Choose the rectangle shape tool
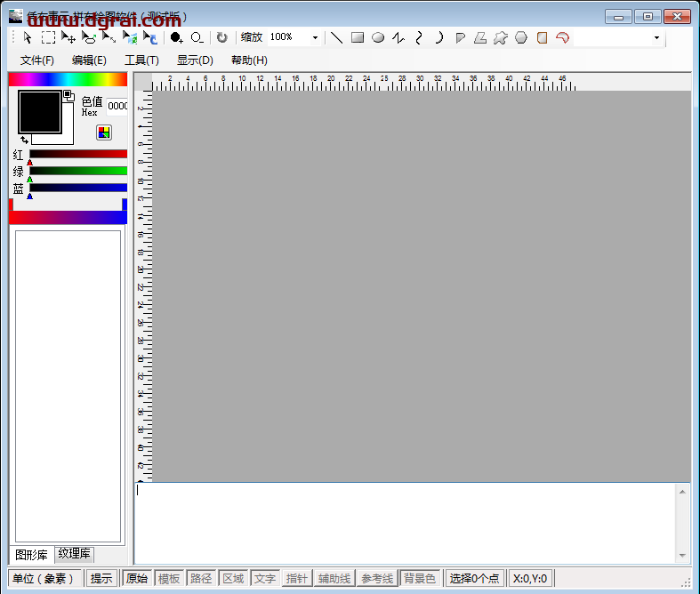This screenshot has height=594, width=700. (x=358, y=37)
